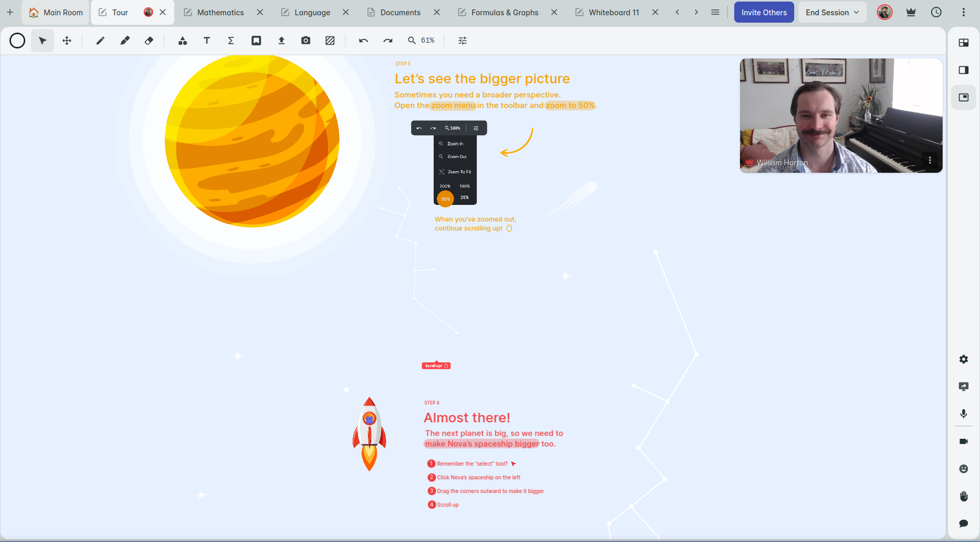Close the Formulas & Graphs tab
Viewport: 980px width, 542px height.
pos(554,12)
